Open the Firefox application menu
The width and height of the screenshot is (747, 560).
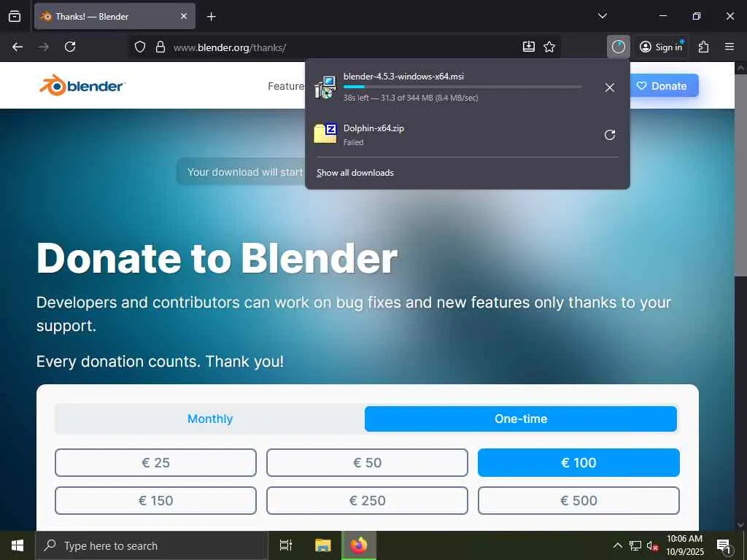729,47
